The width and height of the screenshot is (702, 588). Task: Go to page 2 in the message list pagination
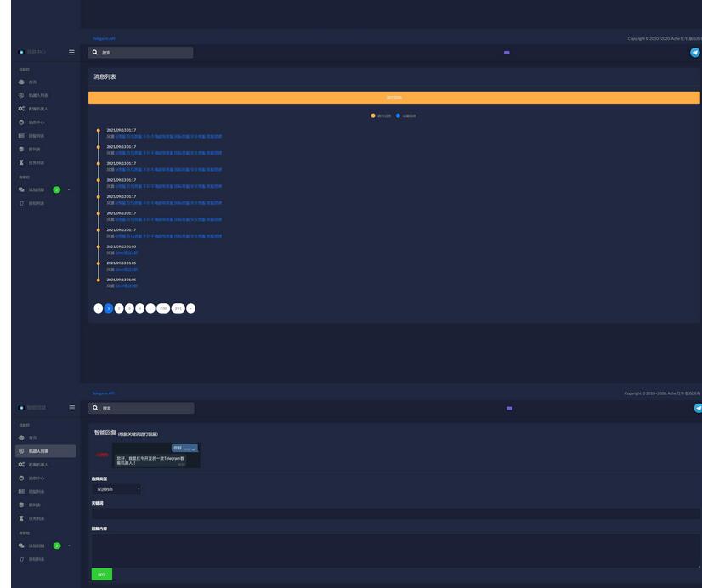(x=119, y=308)
